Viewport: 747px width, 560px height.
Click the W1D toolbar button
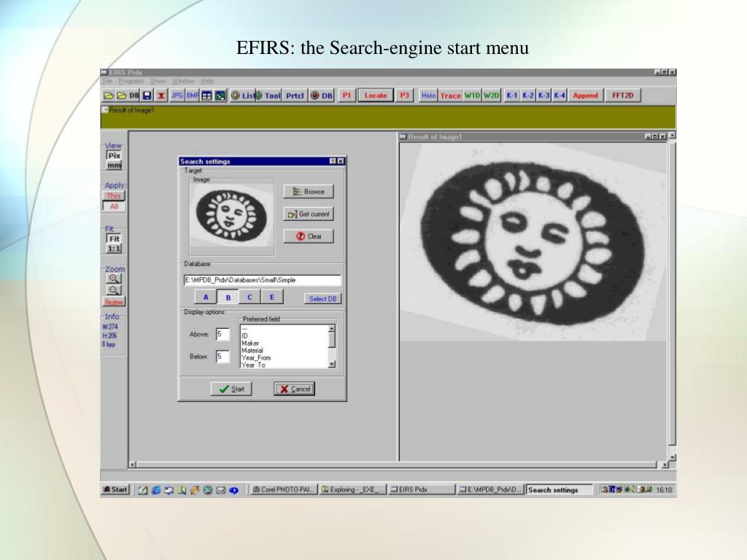(x=472, y=96)
